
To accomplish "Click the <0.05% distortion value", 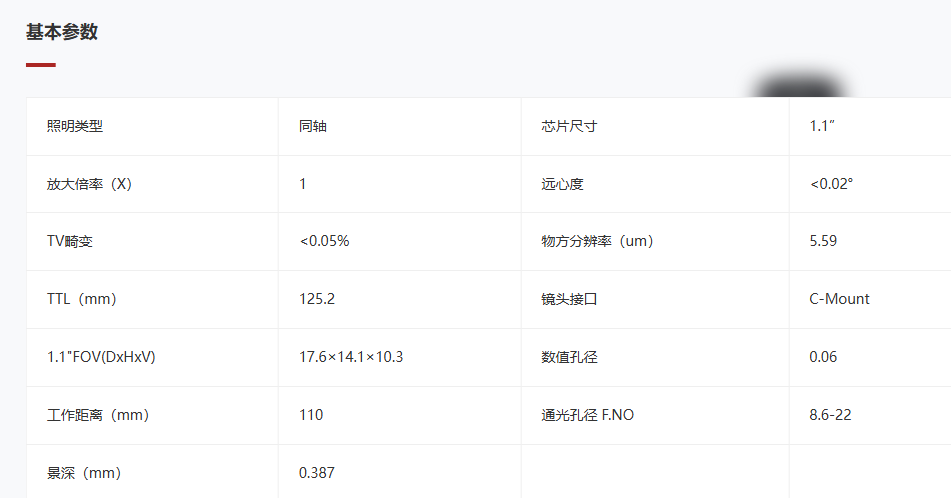I will (x=324, y=241).
